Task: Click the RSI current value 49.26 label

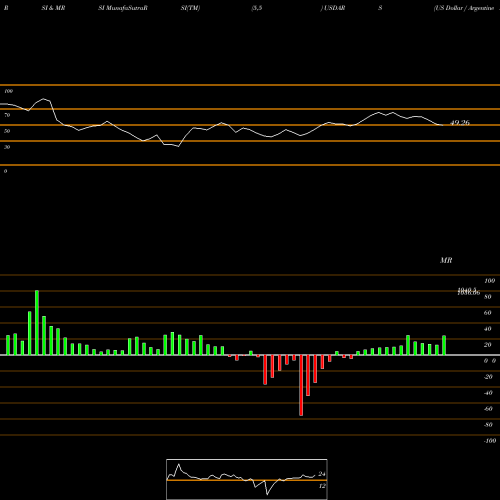Action: click(x=460, y=123)
